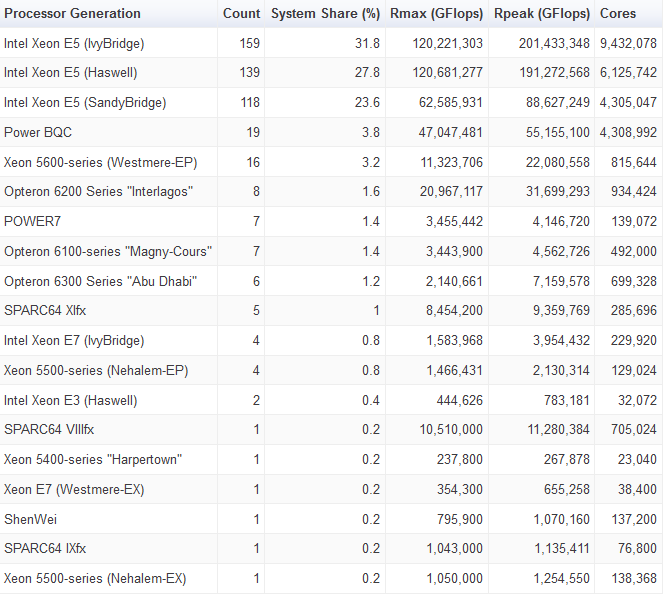
Task: Select Opteron 6100-series "Magny-Cours" cell
Action: coord(108,251)
